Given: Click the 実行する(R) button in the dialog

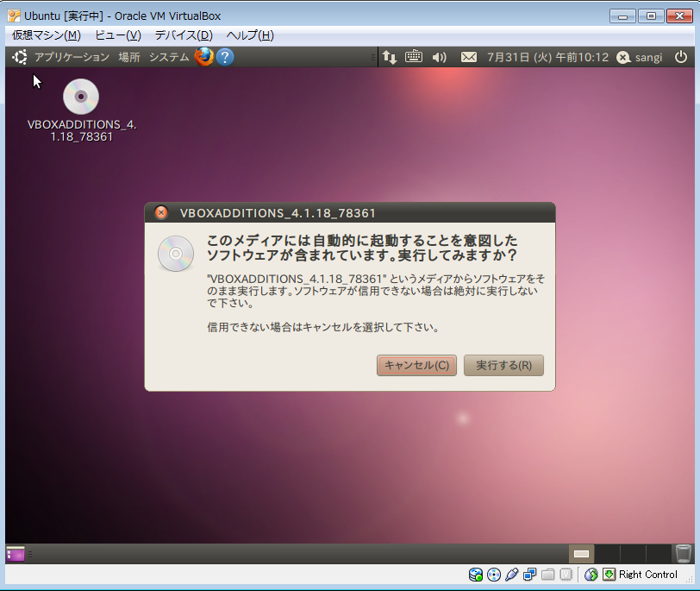Looking at the screenshot, I should (503, 365).
